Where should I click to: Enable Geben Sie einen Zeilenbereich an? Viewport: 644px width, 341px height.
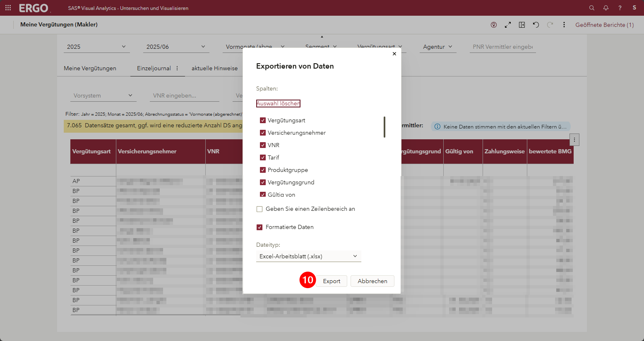[x=260, y=209]
